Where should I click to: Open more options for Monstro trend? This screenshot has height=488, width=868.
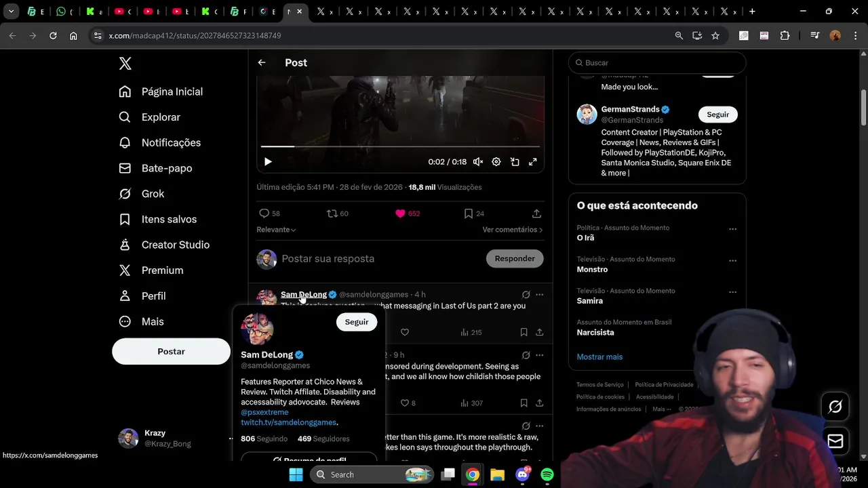732,261
